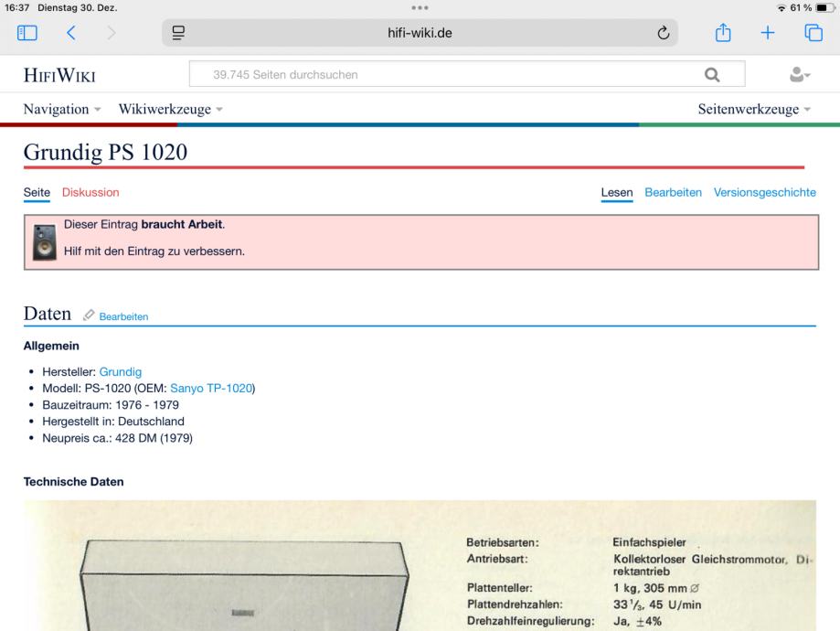Open a new tab with plus icon
The image size is (840, 631).
pyautogui.click(x=768, y=33)
